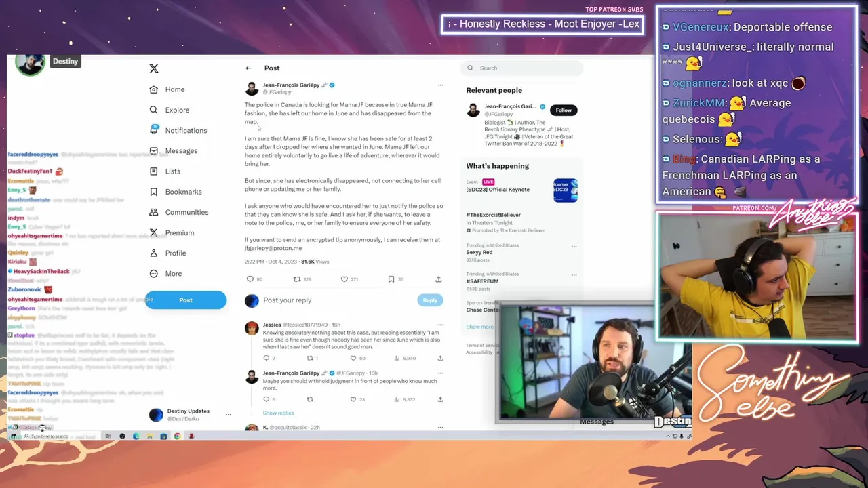Open the #SAFEREUM trending topic

pos(482,281)
